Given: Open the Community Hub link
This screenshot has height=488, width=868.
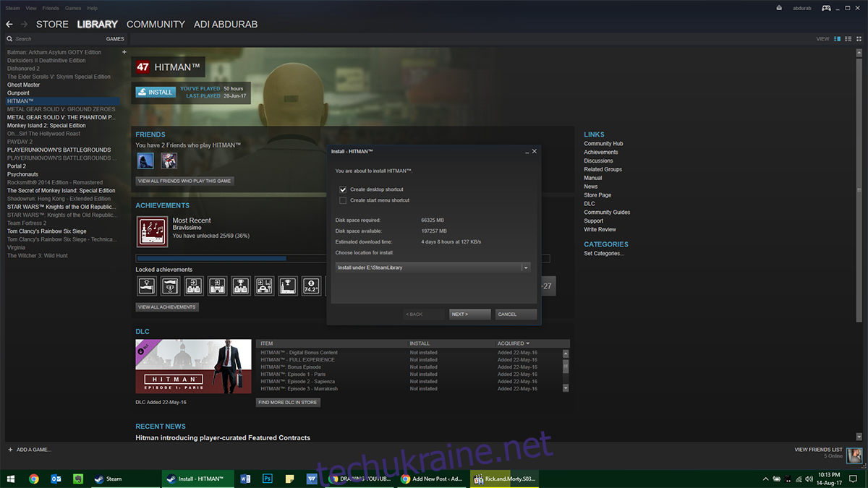Looking at the screenshot, I should click(x=603, y=144).
